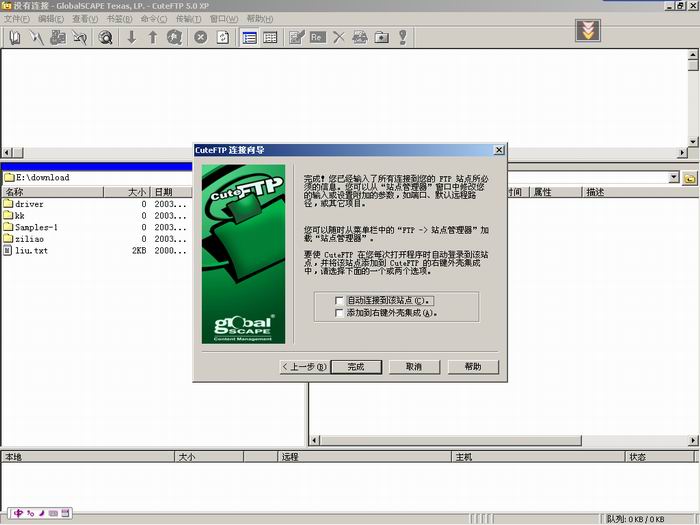The width and height of the screenshot is (700, 525).
Task: Click the Quick Connect lightning icon
Action: 37,38
